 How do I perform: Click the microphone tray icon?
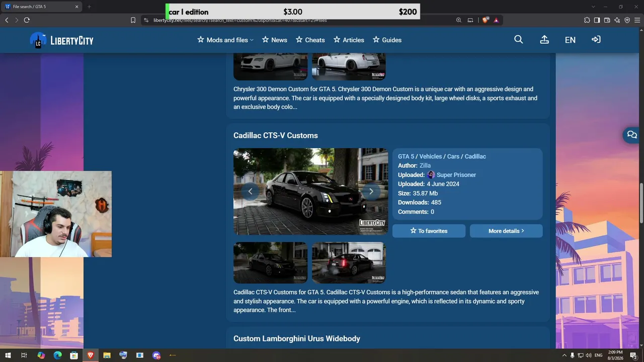(573, 355)
